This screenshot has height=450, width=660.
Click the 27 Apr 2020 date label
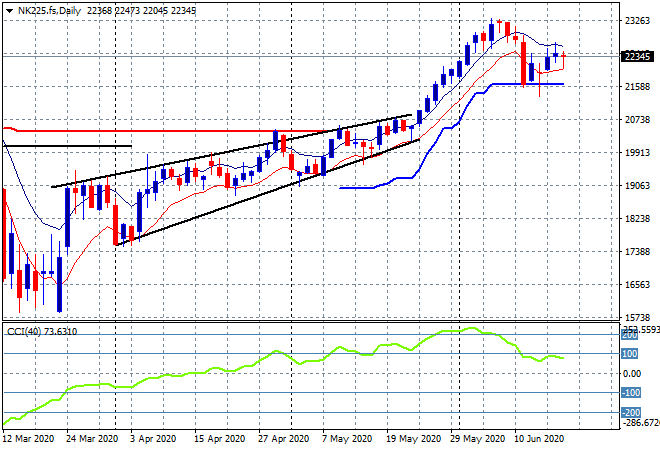[x=283, y=439]
